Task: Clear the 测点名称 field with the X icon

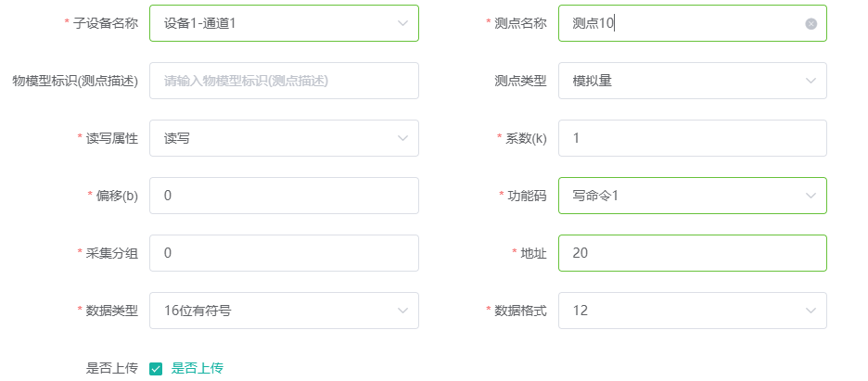Action: 811,24
